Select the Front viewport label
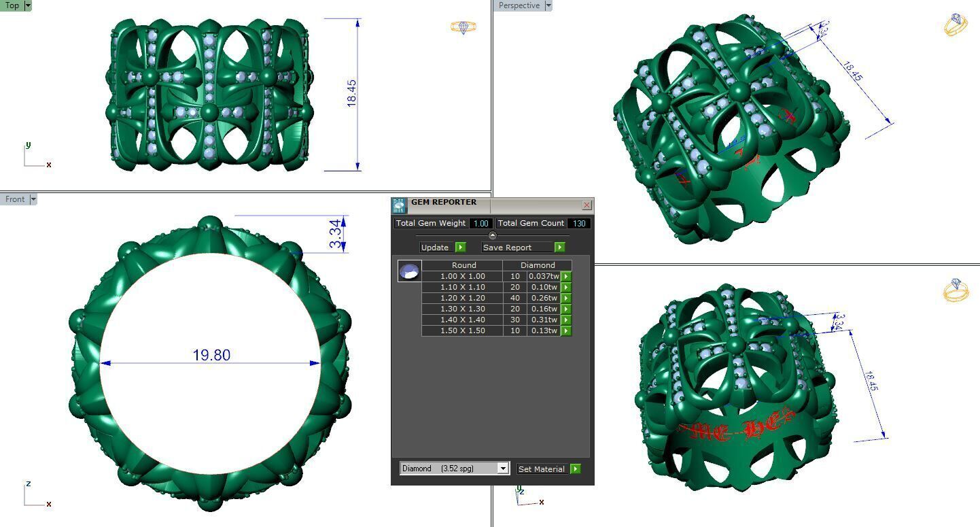This screenshot has height=527, width=980. pyautogui.click(x=14, y=199)
